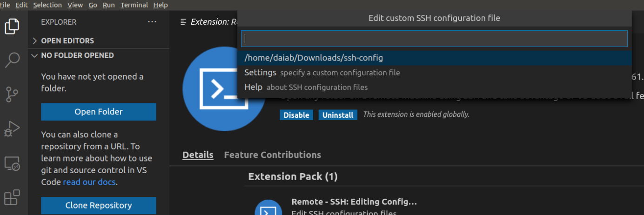
Task: Open the Edit menu
Action: (x=21, y=5)
